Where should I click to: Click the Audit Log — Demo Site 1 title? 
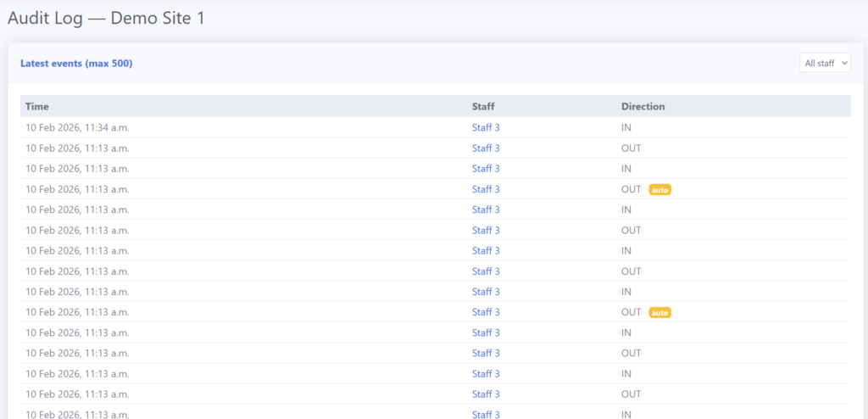(106, 18)
